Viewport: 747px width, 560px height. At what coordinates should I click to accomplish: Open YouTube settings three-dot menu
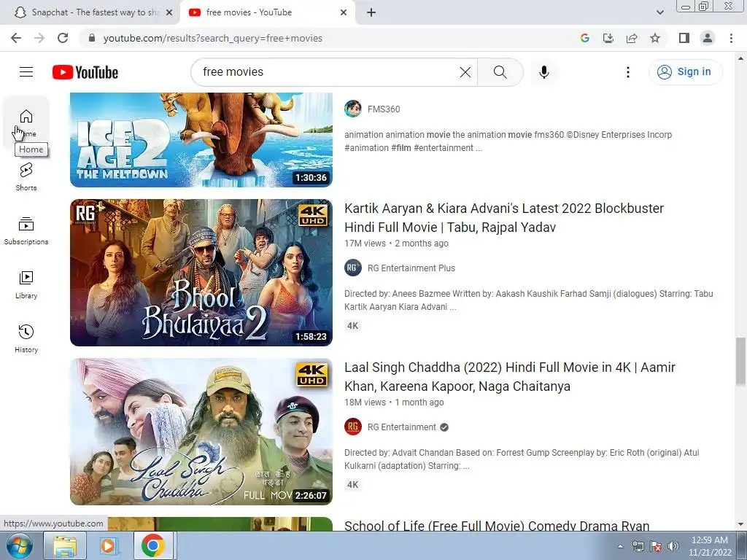click(628, 72)
